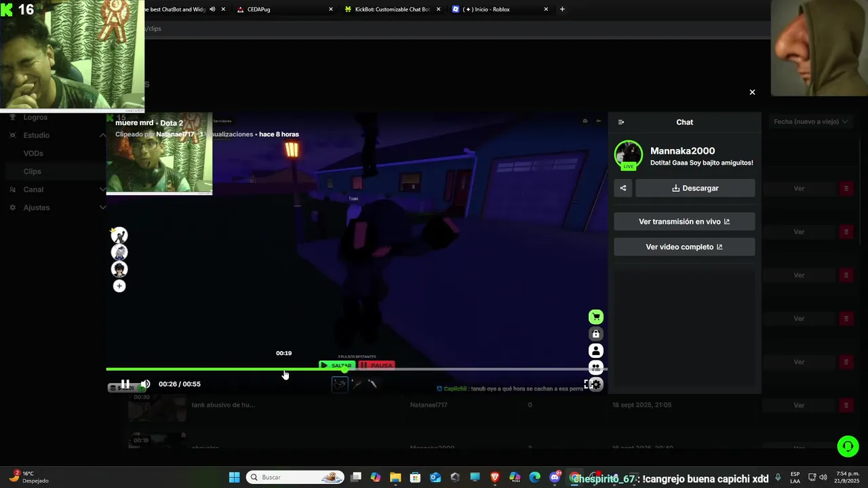Open the ESP LAA language switcher

pyautogui.click(x=795, y=477)
